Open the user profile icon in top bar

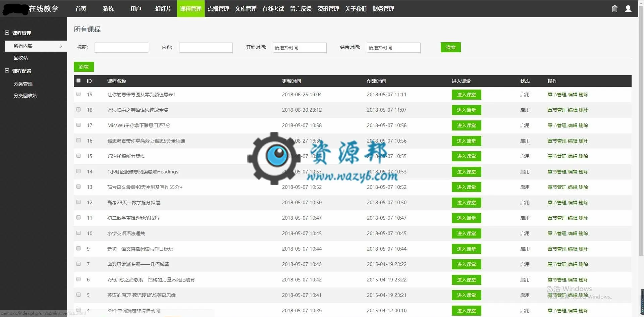pyautogui.click(x=628, y=9)
